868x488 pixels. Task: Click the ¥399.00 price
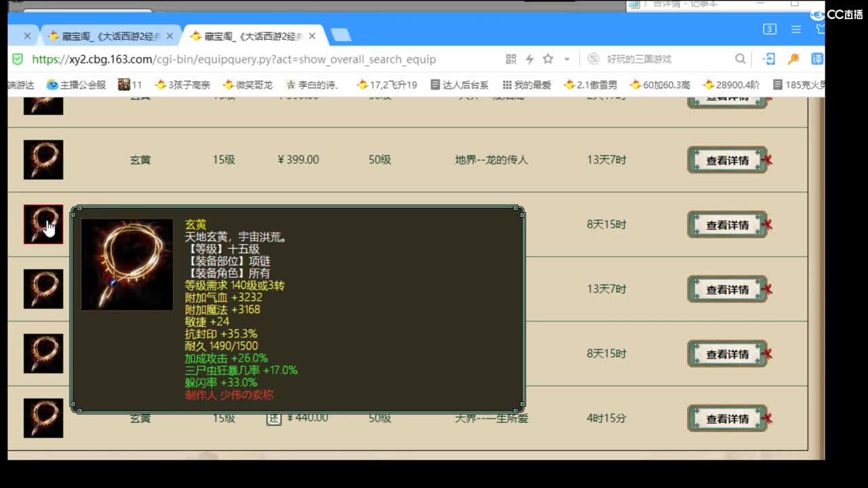click(x=298, y=159)
